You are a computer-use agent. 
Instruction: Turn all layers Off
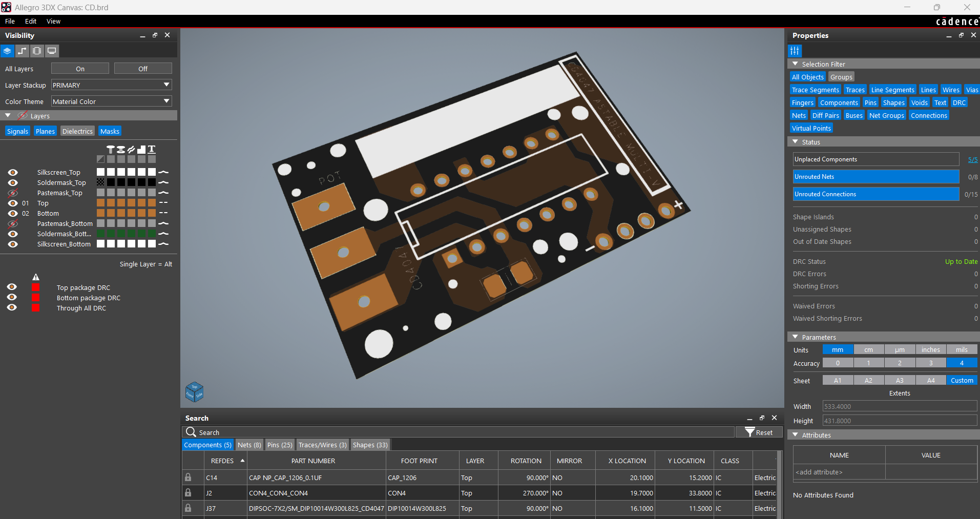pos(143,69)
